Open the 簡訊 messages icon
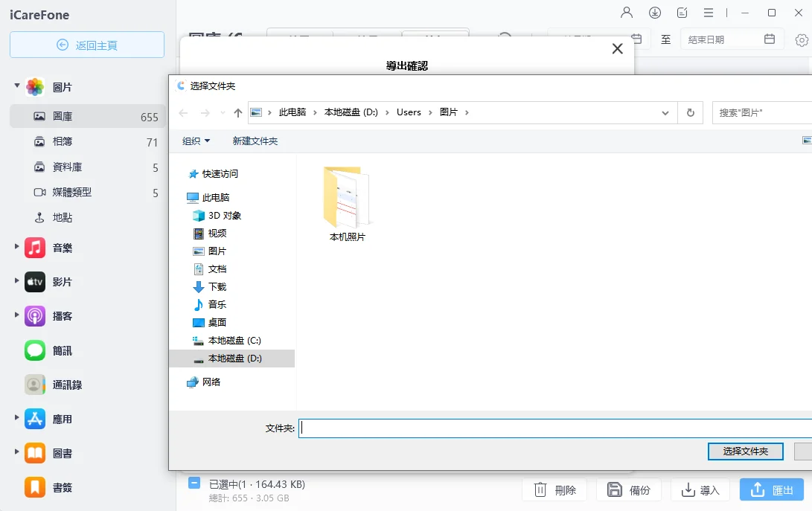812x511 pixels. click(x=35, y=350)
